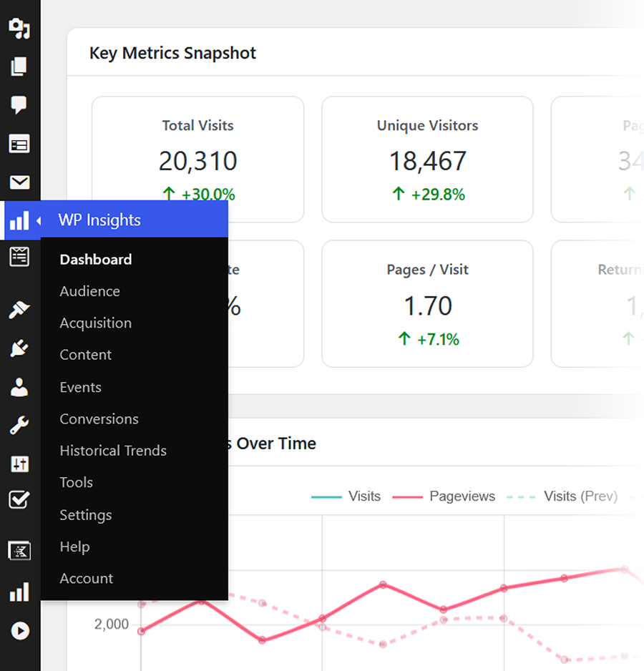
Task: Open Settings submenu item
Action: click(x=86, y=515)
